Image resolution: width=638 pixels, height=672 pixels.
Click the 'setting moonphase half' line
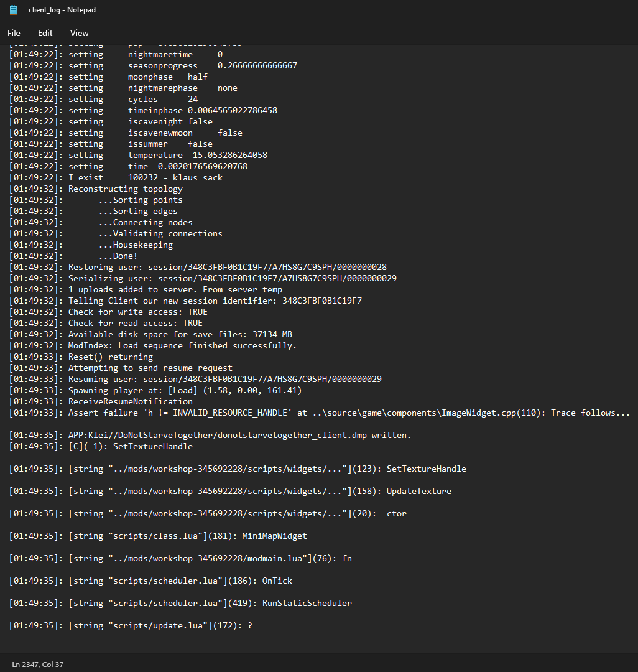point(137,77)
